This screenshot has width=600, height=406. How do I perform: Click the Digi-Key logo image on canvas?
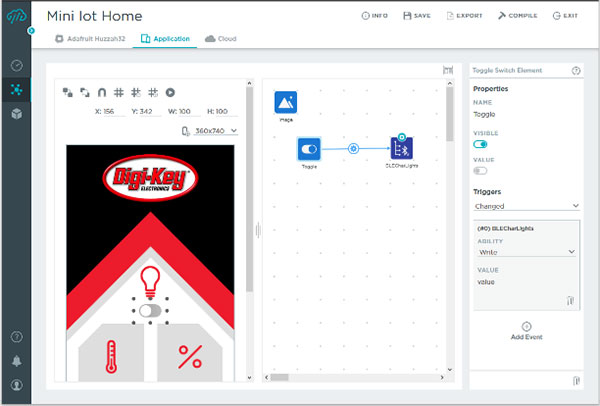[150, 178]
